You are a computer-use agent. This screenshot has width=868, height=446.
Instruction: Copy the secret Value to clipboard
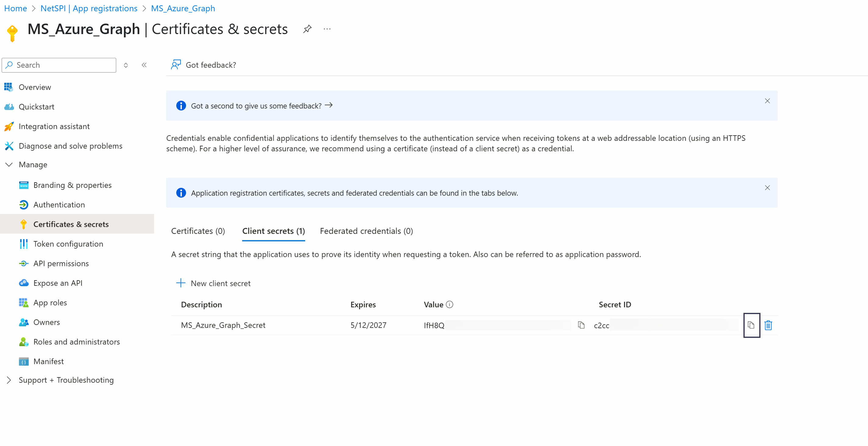tap(581, 325)
